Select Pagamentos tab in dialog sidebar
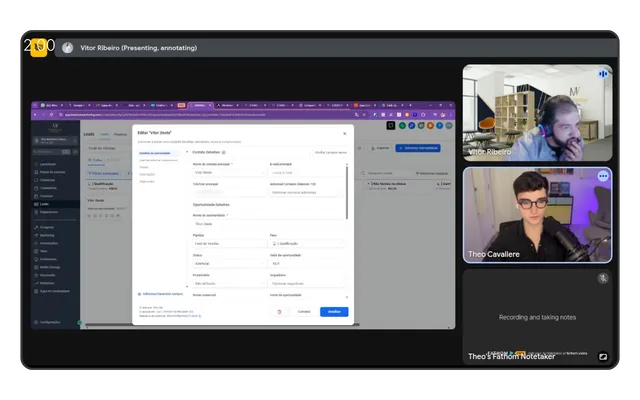Viewport: 640px width, 400px height. click(147, 181)
